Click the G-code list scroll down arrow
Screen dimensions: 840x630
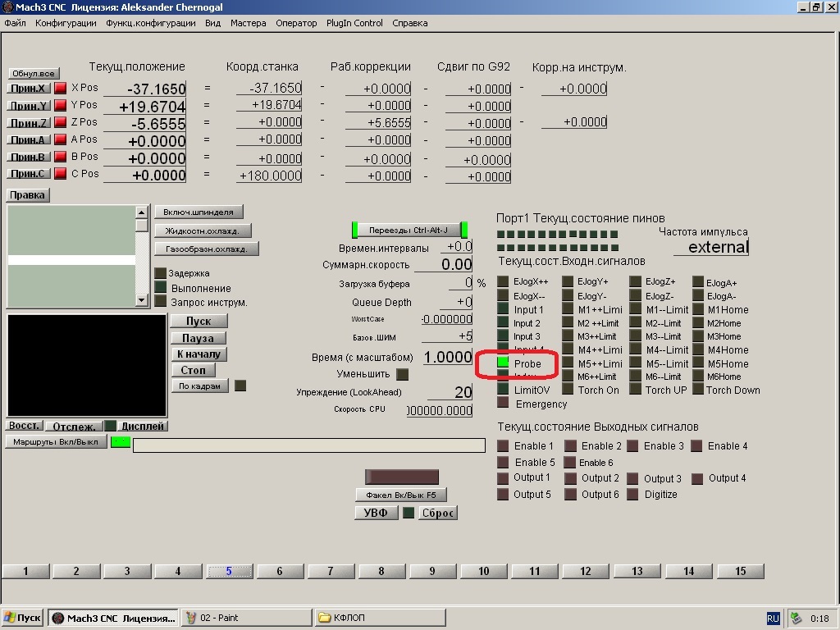click(x=141, y=299)
